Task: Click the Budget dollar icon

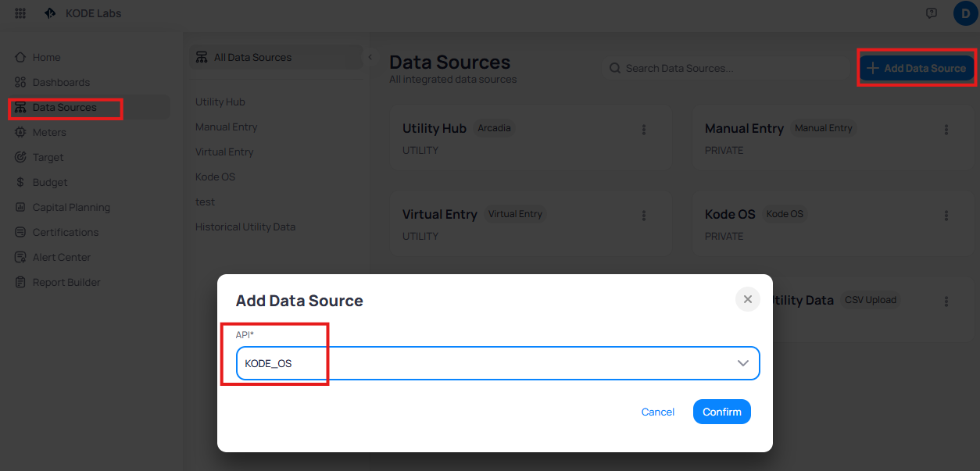Action: click(20, 182)
